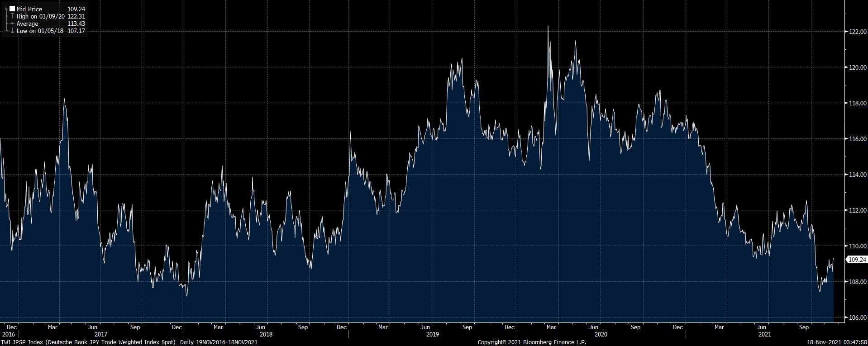Click the average value 113.43

[x=76, y=24]
